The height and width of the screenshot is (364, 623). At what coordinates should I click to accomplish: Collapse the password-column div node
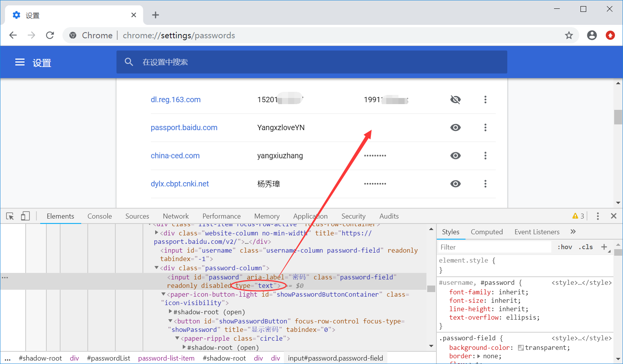tap(156, 268)
